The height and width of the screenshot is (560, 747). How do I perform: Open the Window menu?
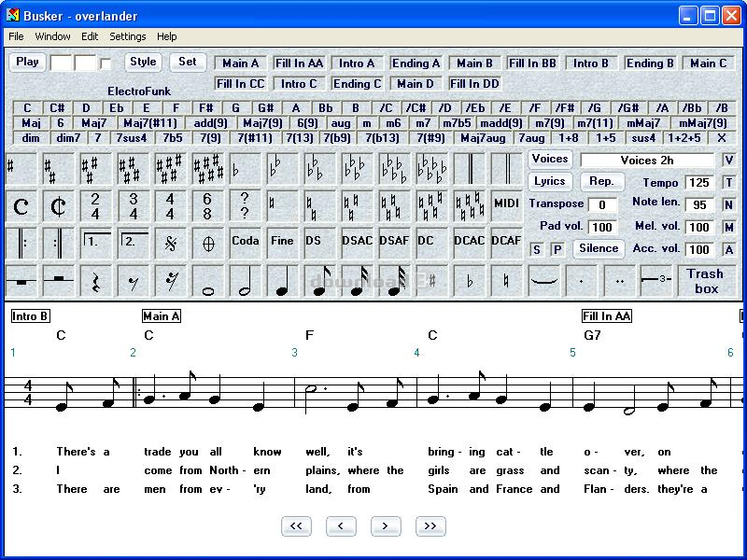[52, 36]
